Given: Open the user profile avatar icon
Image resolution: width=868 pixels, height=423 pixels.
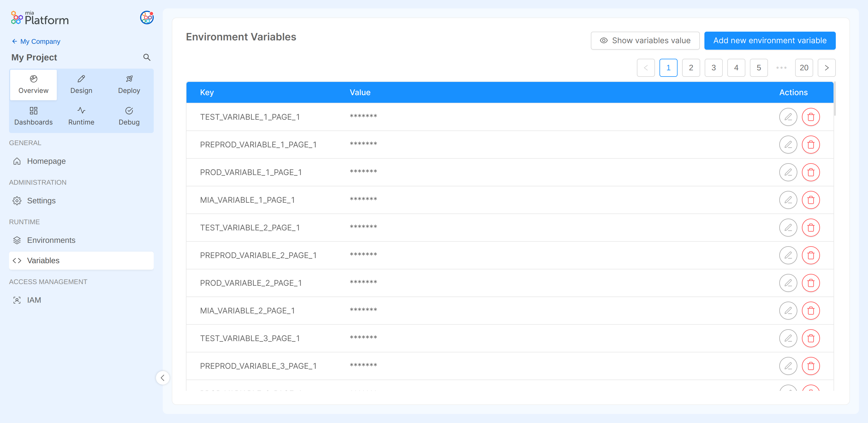Looking at the screenshot, I should tap(147, 18).
